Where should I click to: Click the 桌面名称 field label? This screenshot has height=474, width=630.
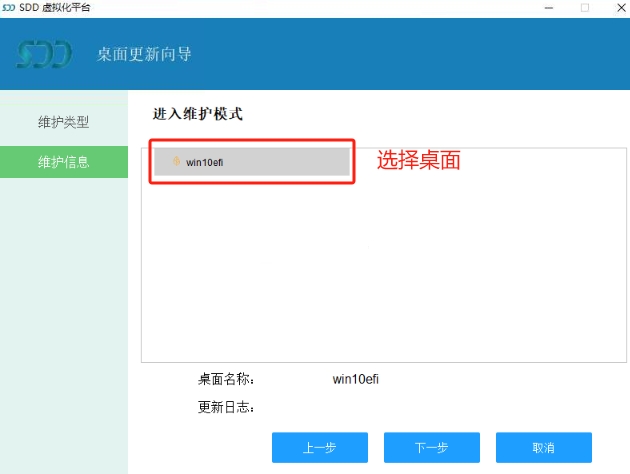pos(227,380)
